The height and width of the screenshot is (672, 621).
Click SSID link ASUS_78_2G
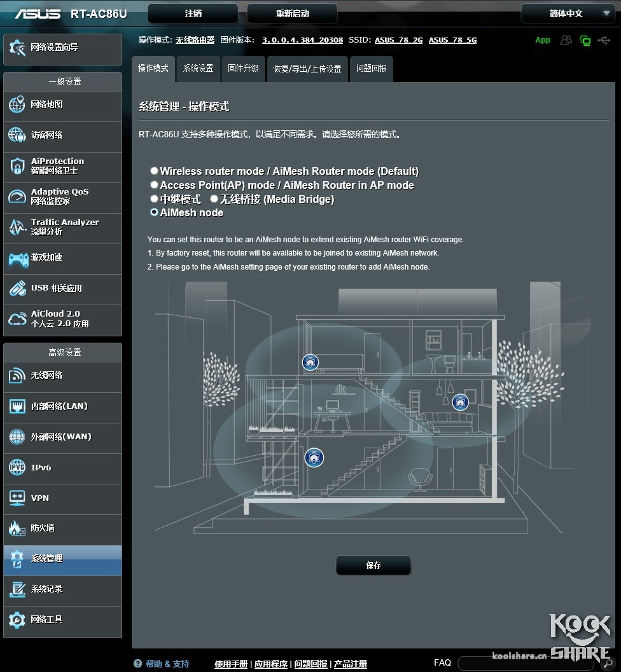pos(398,40)
